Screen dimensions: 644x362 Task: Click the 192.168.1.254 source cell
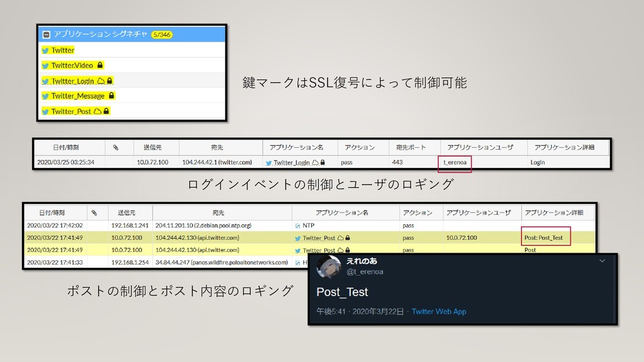(x=130, y=262)
